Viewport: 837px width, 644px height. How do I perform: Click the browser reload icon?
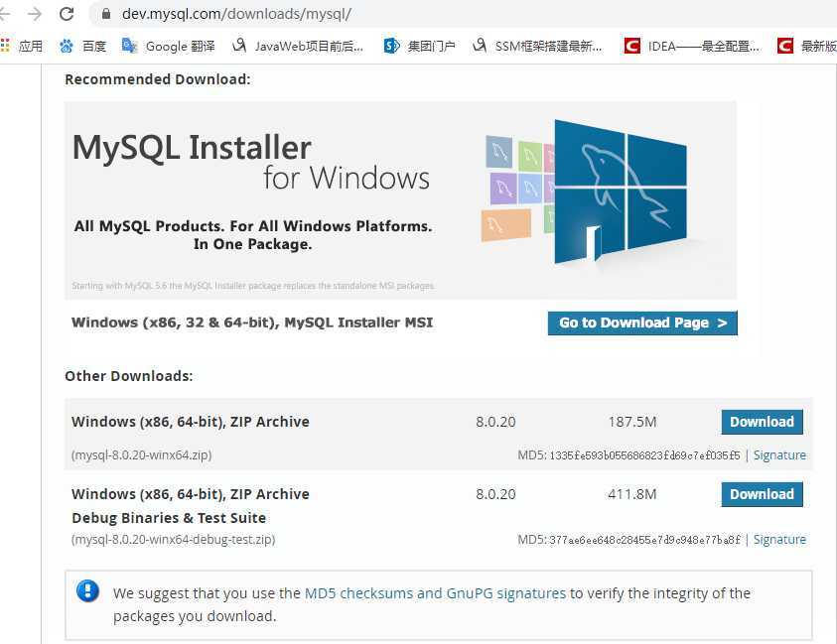(67, 14)
